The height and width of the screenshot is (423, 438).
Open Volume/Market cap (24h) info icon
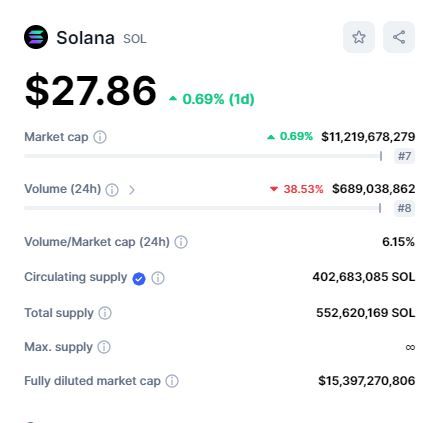(181, 242)
